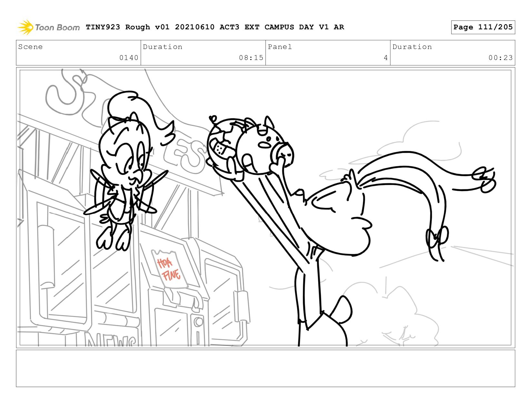The width and height of the screenshot is (532, 411).
Task: Click the storyboard panel drawing
Action: click(265, 208)
